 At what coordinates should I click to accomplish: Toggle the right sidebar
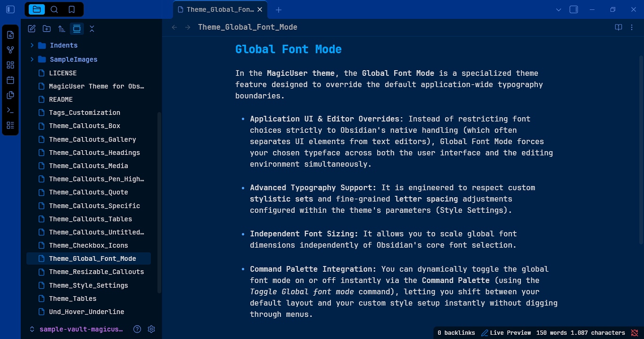click(x=574, y=9)
